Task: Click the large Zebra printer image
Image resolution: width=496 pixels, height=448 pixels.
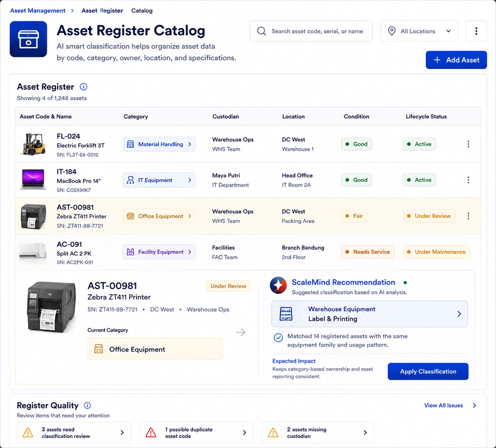Action: click(x=51, y=307)
